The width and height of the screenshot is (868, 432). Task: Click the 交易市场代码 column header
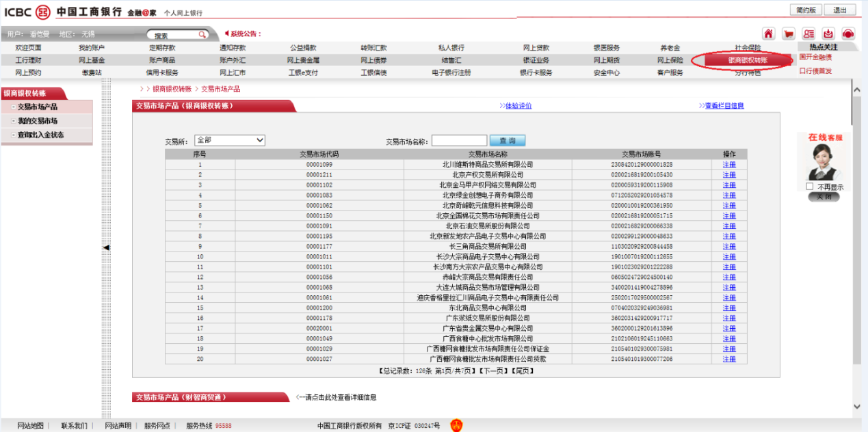[x=319, y=154]
